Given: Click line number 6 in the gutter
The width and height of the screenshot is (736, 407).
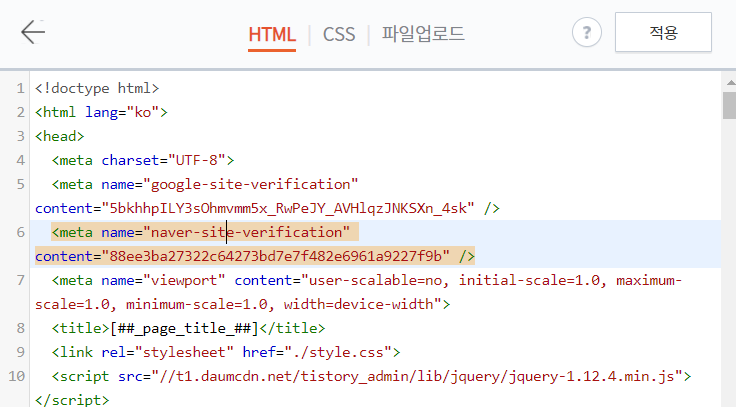Looking at the screenshot, I should point(20,232).
